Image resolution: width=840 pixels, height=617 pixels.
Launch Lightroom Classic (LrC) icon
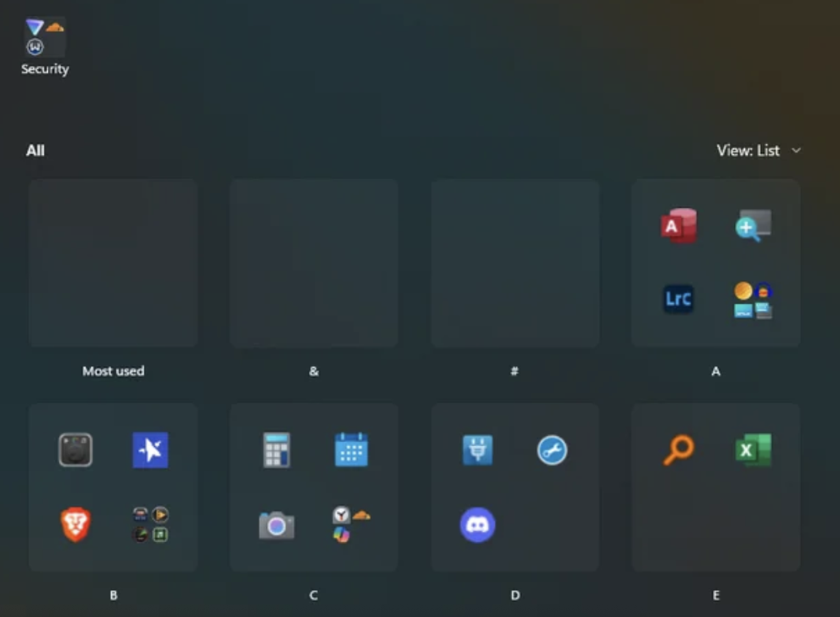678,299
